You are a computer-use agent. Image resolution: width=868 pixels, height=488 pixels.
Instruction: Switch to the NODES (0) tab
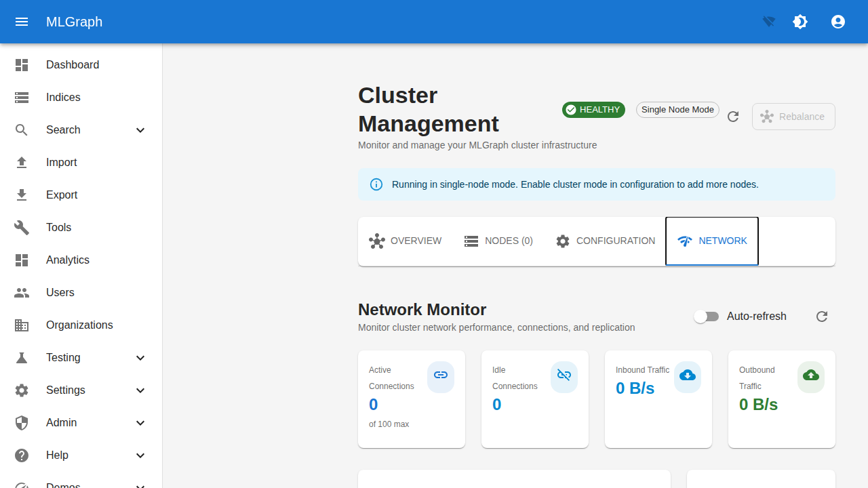498,241
